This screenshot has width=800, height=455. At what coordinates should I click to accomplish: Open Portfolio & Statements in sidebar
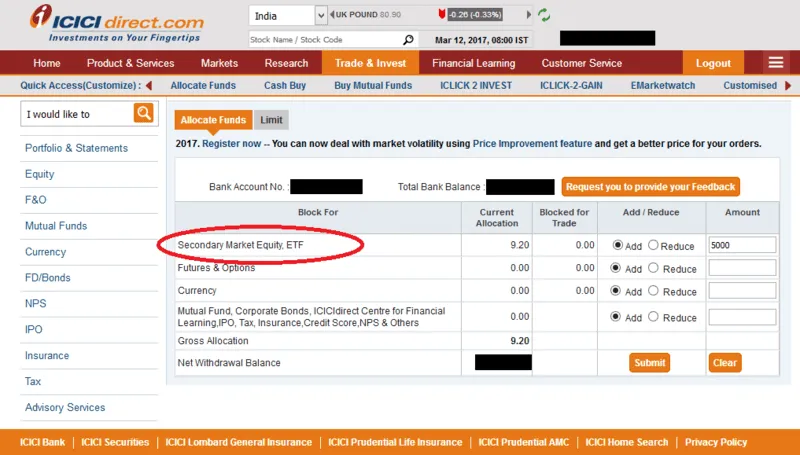click(x=77, y=148)
